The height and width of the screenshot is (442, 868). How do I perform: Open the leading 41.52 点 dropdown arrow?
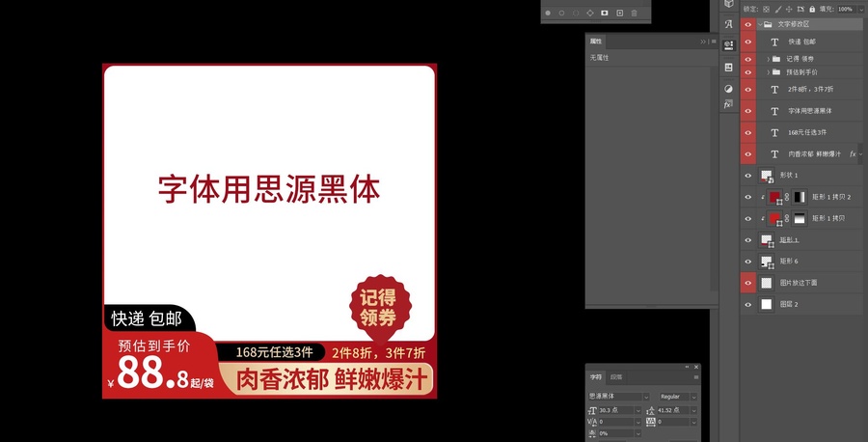(x=693, y=410)
